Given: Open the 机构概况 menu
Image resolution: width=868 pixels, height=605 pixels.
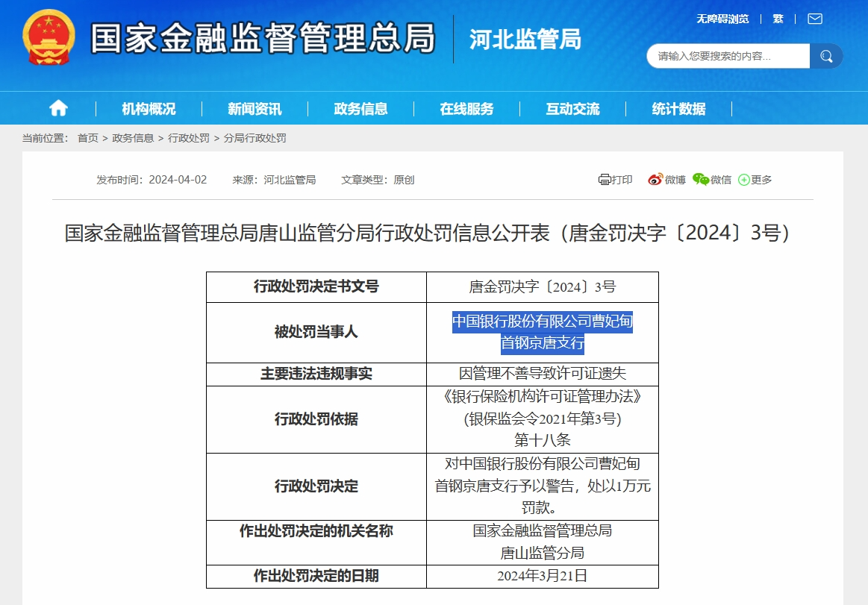Looking at the screenshot, I should click(x=149, y=108).
